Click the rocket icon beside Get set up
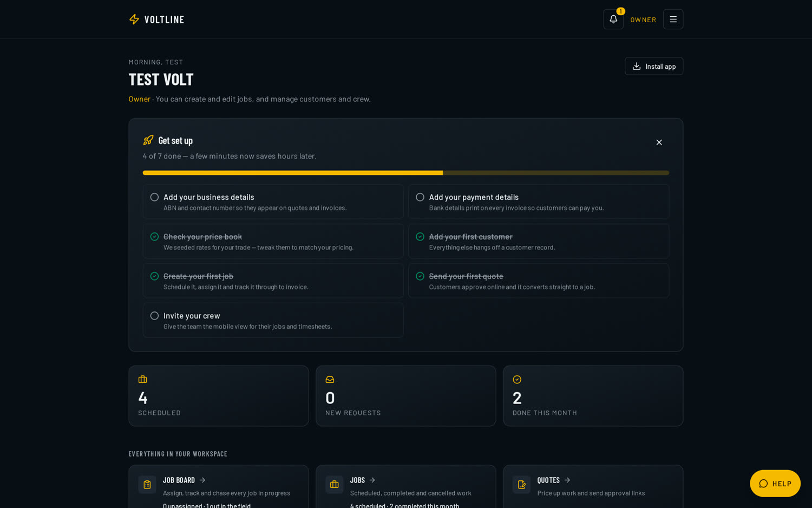 point(148,140)
